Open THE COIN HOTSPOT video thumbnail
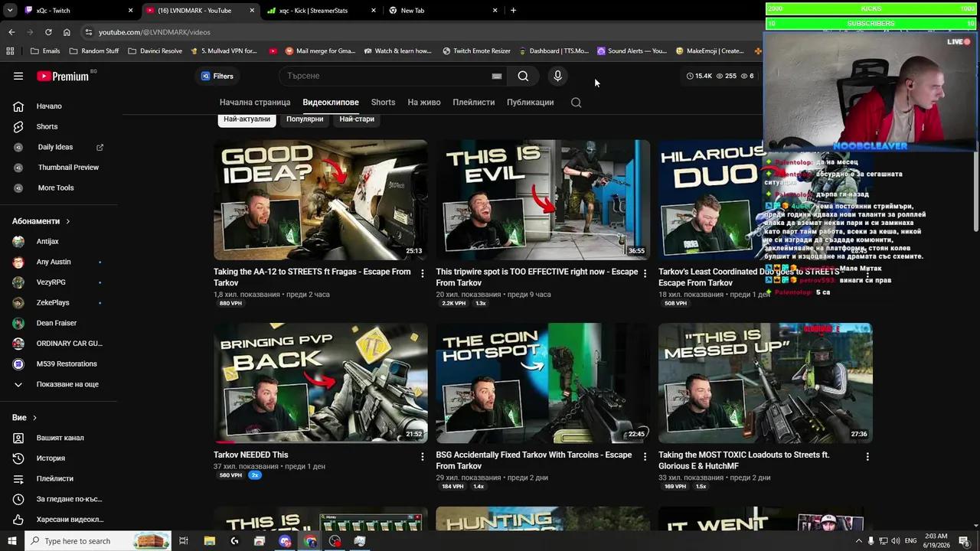The height and width of the screenshot is (551, 980). (543, 383)
